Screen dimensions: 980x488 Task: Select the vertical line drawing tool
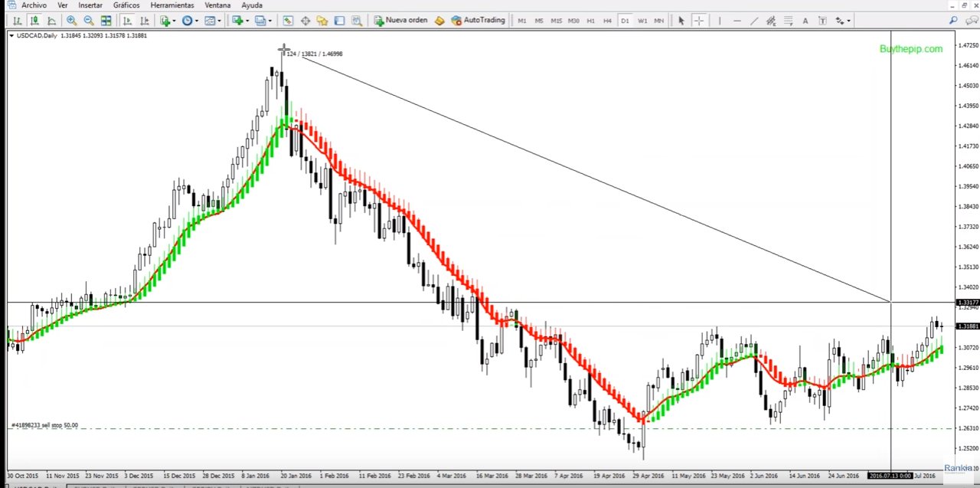(720, 21)
